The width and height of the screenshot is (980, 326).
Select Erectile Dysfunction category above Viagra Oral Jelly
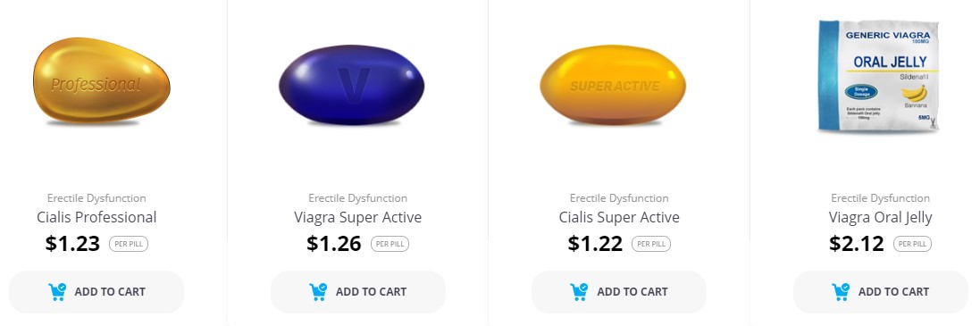881,198
